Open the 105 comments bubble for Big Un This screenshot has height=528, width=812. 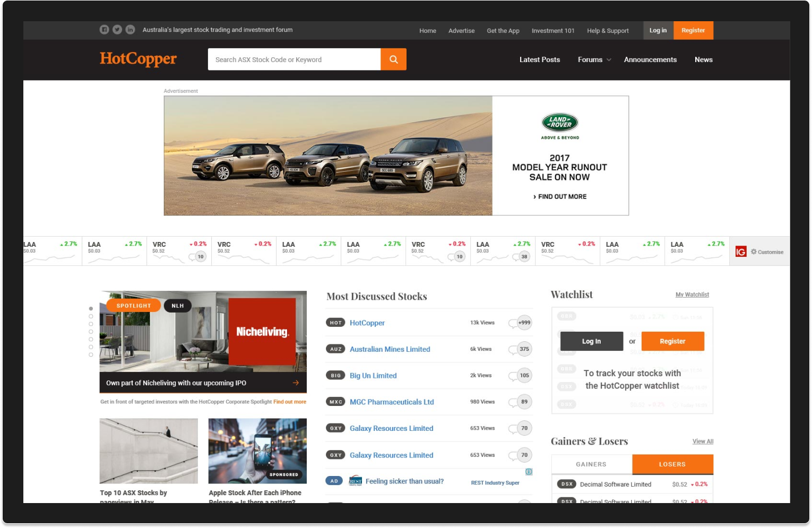click(524, 376)
